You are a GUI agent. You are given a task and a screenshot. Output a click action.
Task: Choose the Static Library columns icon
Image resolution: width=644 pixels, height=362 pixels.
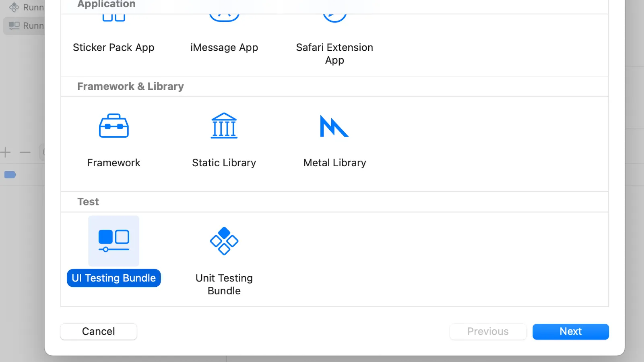[x=224, y=126]
